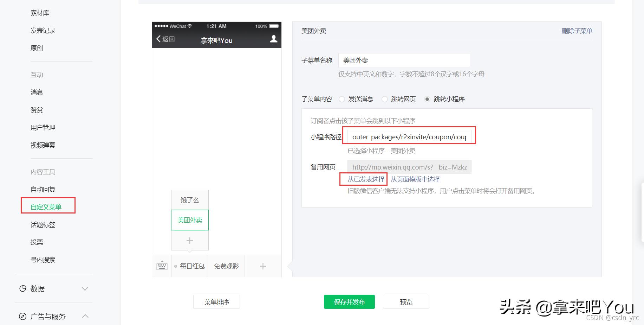The image size is (644, 325).
Task: Select the 发送消息 radio option
Action: [x=342, y=99]
